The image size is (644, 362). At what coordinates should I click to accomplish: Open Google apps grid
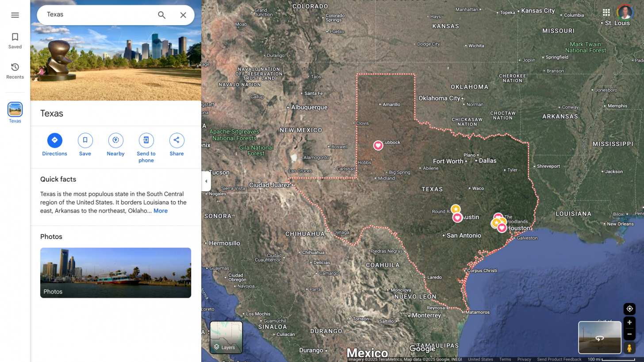[606, 12]
